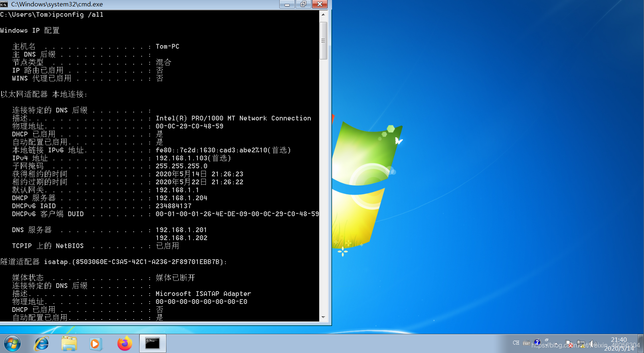Show hidden system tray icons
The image size is (644, 353).
[556, 343]
